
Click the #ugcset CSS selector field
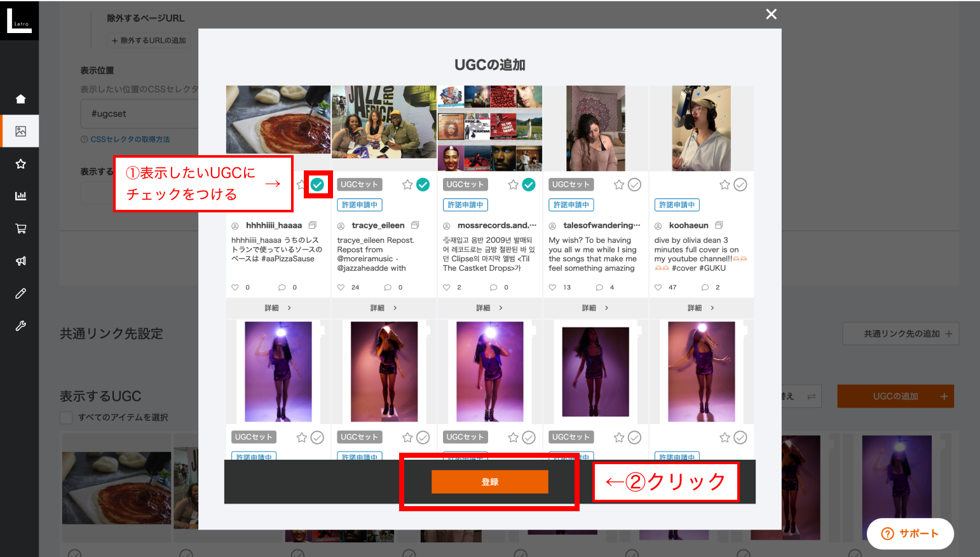click(140, 114)
